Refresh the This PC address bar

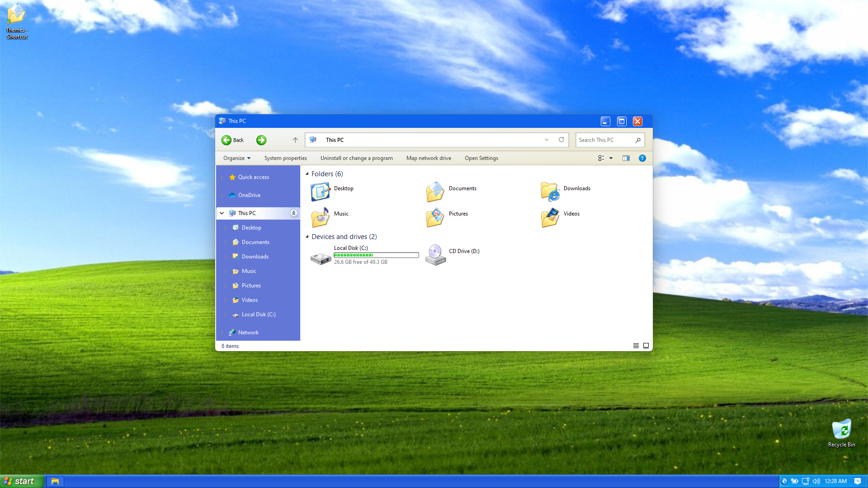(561, 140)
